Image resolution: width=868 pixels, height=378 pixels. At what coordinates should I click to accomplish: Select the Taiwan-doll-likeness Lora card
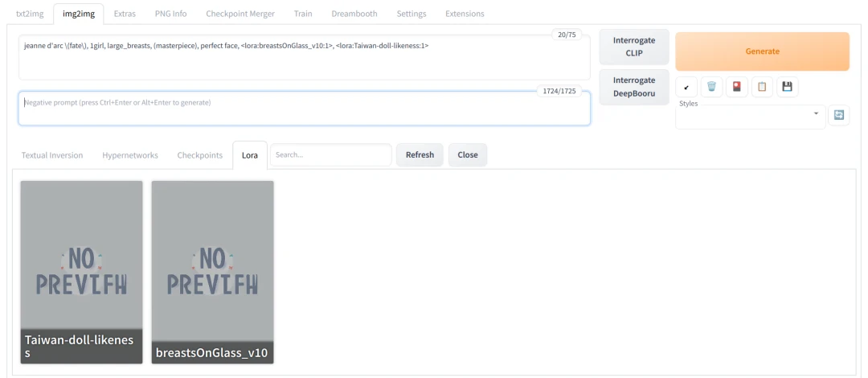click(81, 272)
